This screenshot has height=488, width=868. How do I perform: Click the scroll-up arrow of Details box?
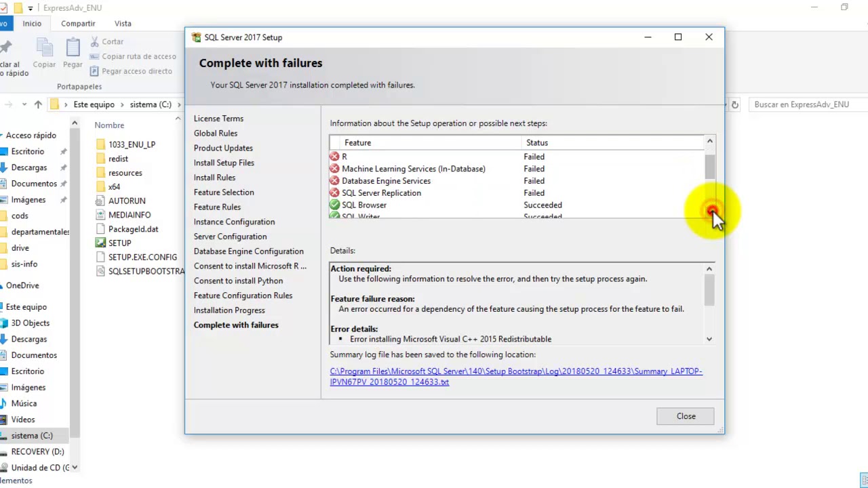coord(709,269)
